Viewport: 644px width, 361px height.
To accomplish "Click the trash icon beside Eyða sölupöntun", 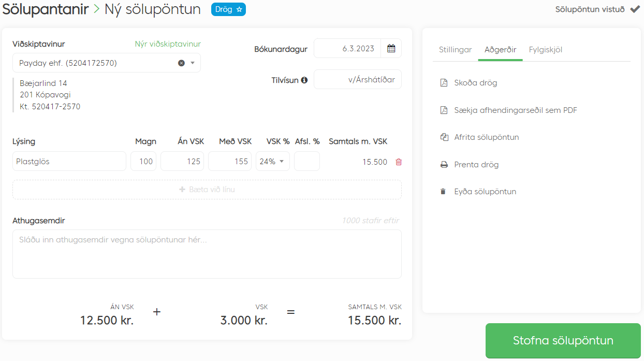I will [443, 192].
